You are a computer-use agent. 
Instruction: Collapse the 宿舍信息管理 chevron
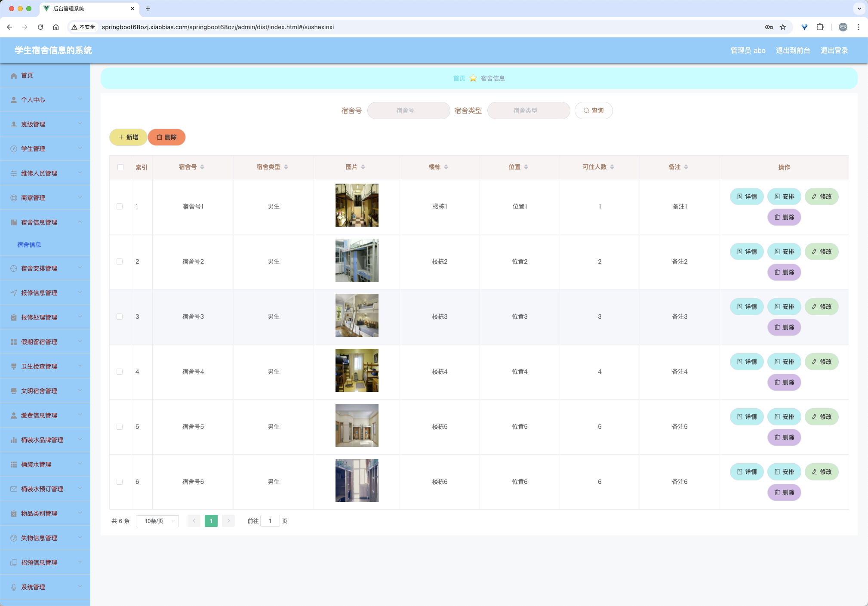tap(80, 222)
